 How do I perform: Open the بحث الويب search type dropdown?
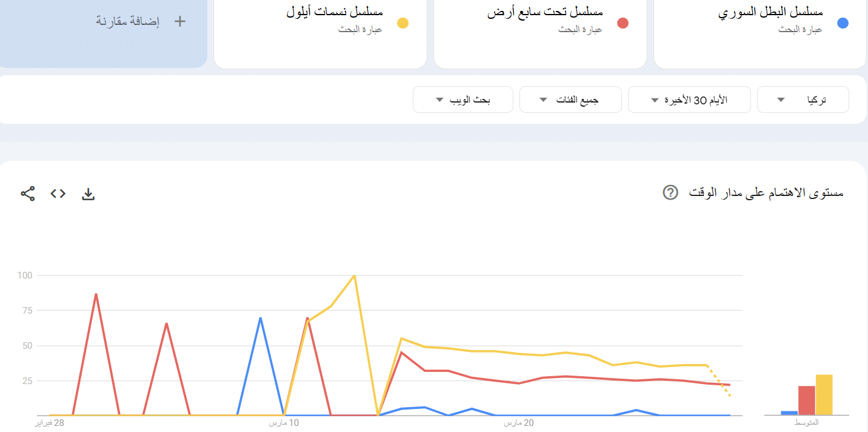[463, 100]
